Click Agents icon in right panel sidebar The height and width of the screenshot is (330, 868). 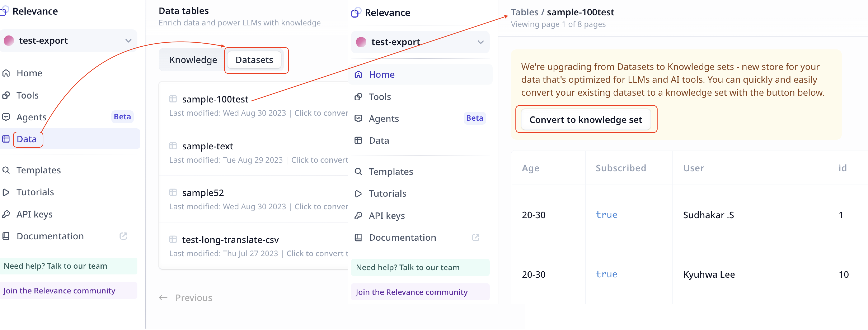[358, 118]
